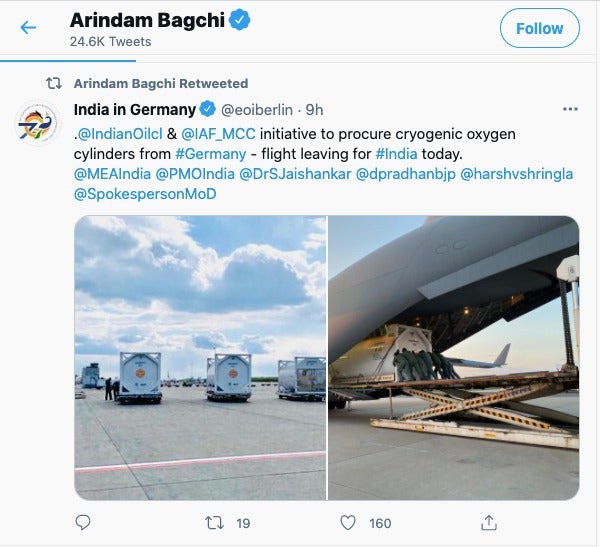Click the verified badge next to India in Germany
This screenshot has width=600, height=547.
[x=208, y=109]
